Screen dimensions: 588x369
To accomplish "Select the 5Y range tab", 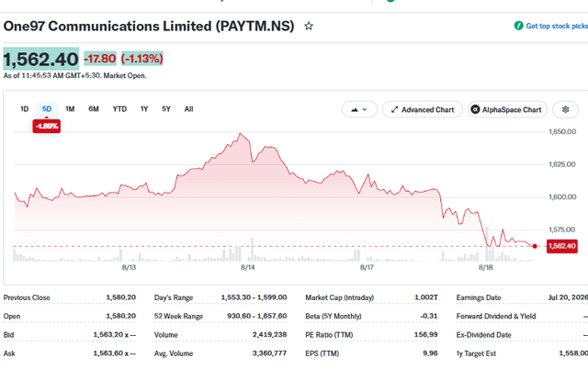I will (166, 109).
